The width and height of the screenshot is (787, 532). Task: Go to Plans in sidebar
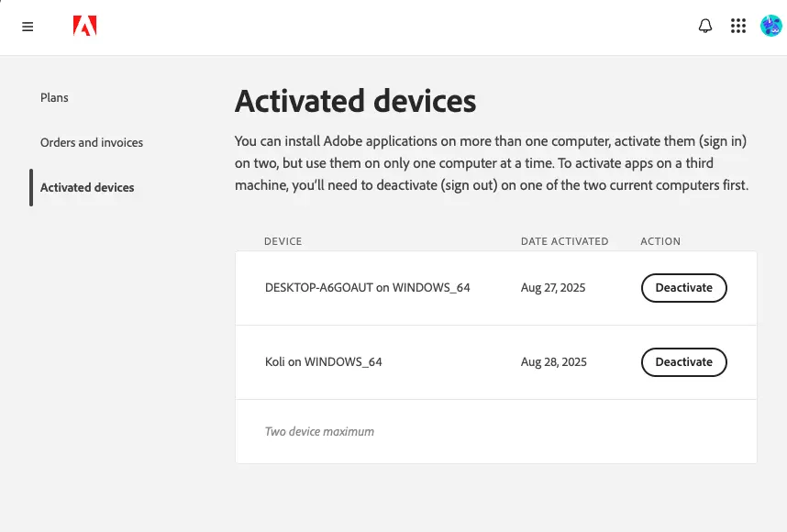(x=54, y=98)
